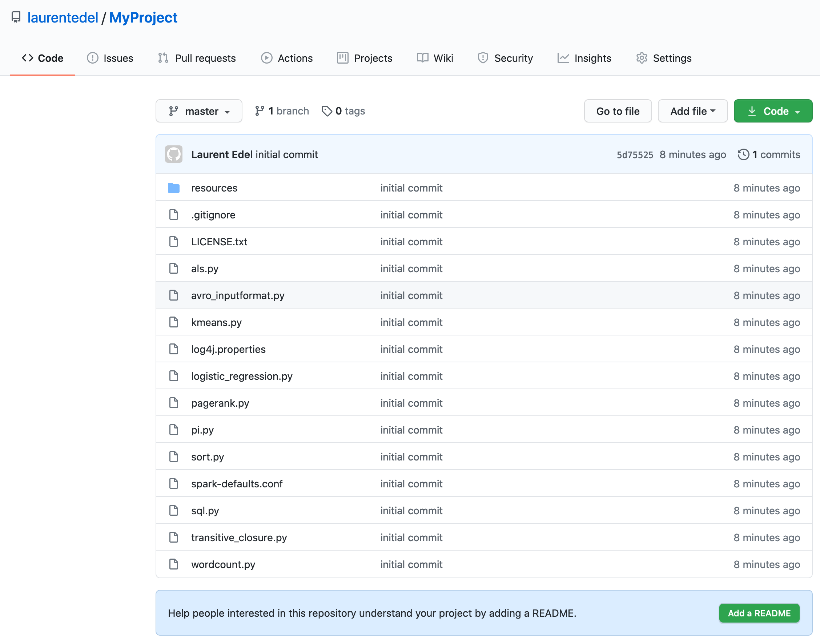Click the branch icon beside '1 branch'
The width and height of the screenshot is (820, 644).
(260, 111)
